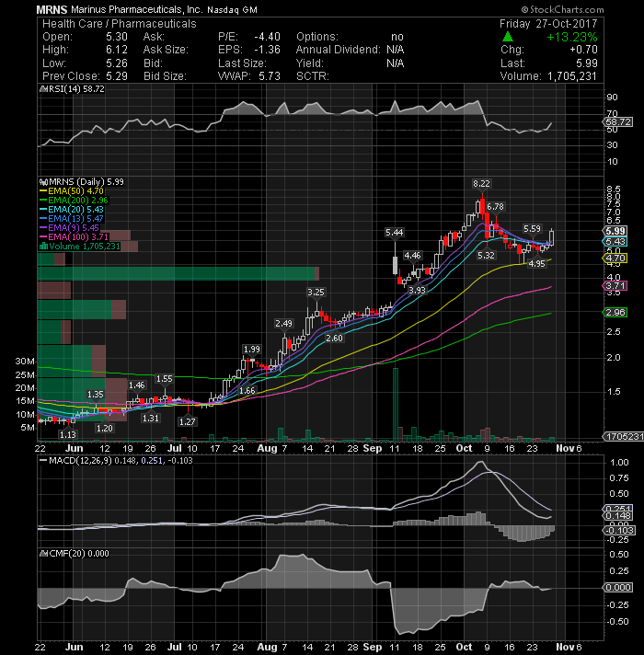Click the 4.70 EMA tag on price axis
Image resolution: width=644 pixels, height=655 pixels.
[x=615, y=259]
